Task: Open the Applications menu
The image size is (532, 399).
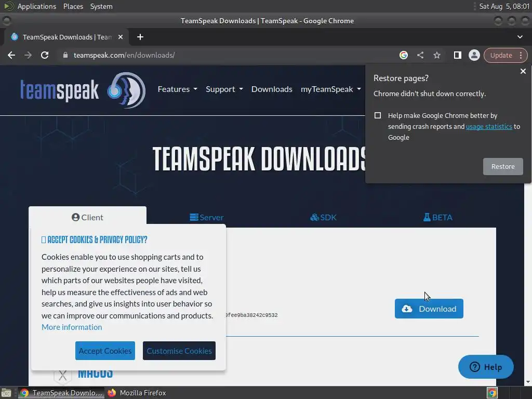Action: tap(37, 6)
